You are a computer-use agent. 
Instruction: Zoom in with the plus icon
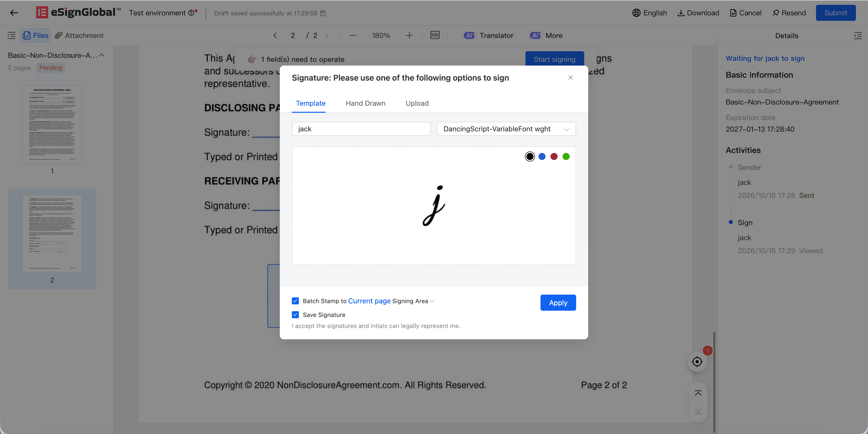pyautogui.click(x=409, y=35)
